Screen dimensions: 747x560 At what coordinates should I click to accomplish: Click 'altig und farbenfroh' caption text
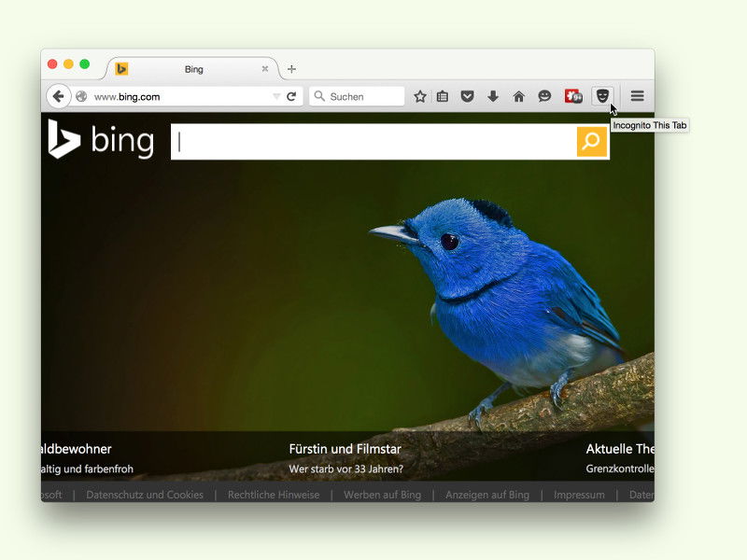tap(87, 469)
